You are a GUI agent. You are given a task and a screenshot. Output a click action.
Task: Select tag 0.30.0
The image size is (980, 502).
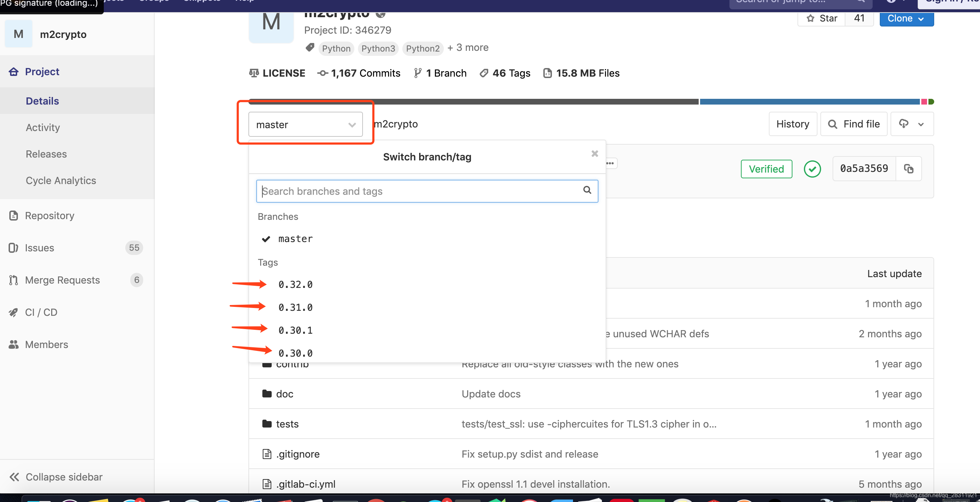(x=295, y=353)
